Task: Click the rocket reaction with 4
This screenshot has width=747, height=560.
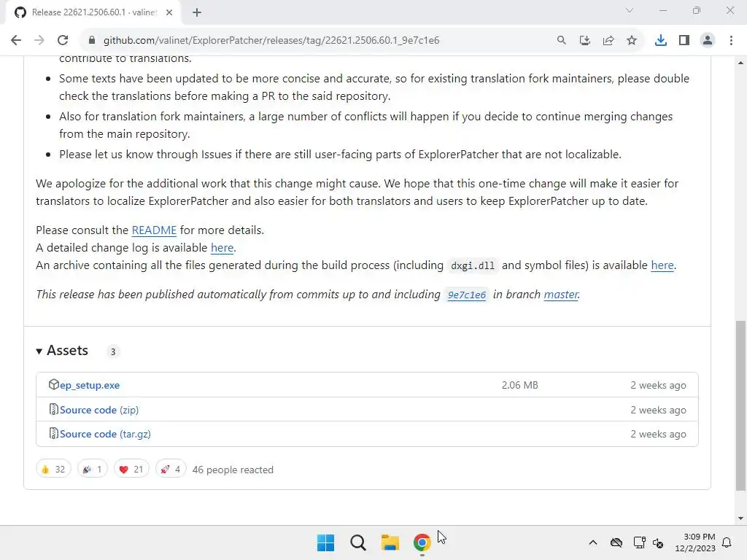Action: click(171, 470)
